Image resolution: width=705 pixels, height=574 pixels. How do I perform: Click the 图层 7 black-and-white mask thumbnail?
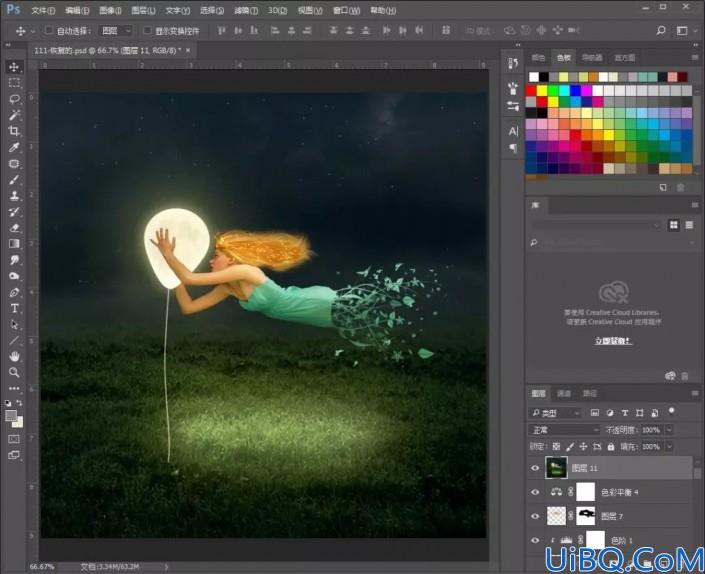pos(586,516)
